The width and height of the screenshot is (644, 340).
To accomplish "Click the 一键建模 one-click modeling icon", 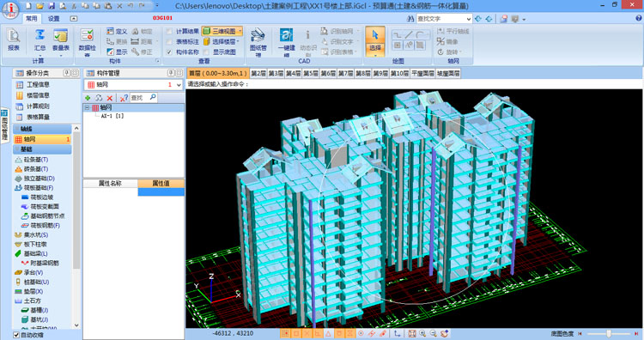I will [286, 41].
